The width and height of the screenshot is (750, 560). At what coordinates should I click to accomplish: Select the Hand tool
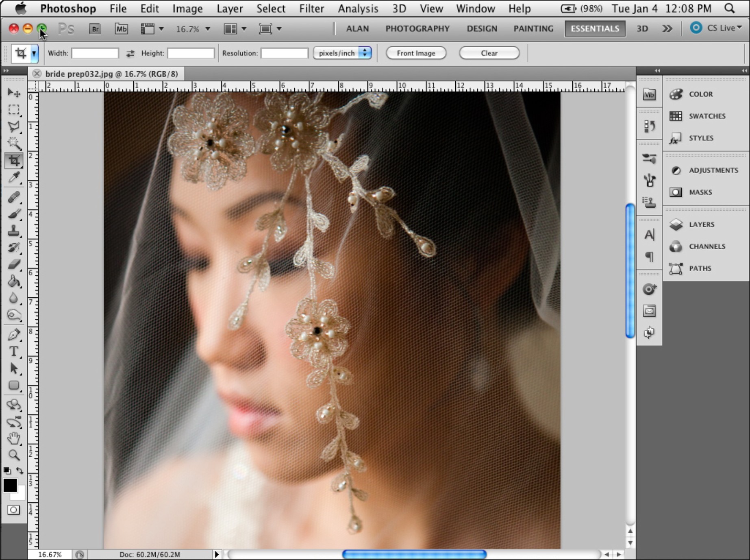pos(14,438)
